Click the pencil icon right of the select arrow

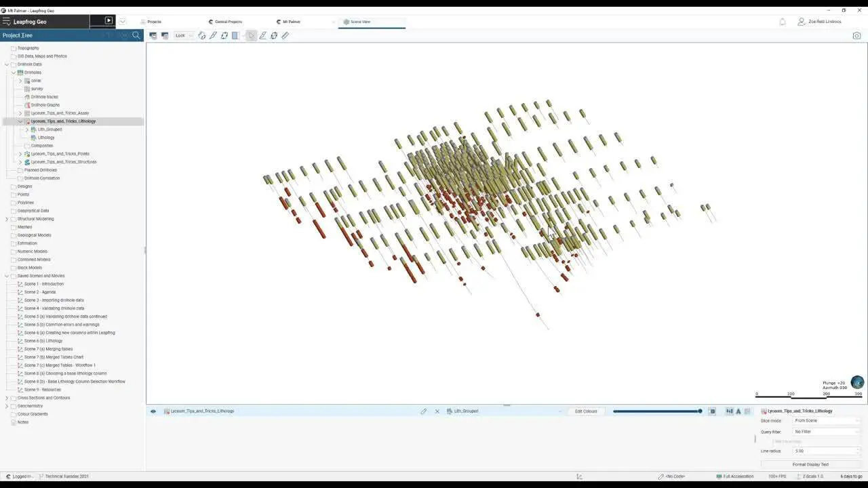pos(263,35)
